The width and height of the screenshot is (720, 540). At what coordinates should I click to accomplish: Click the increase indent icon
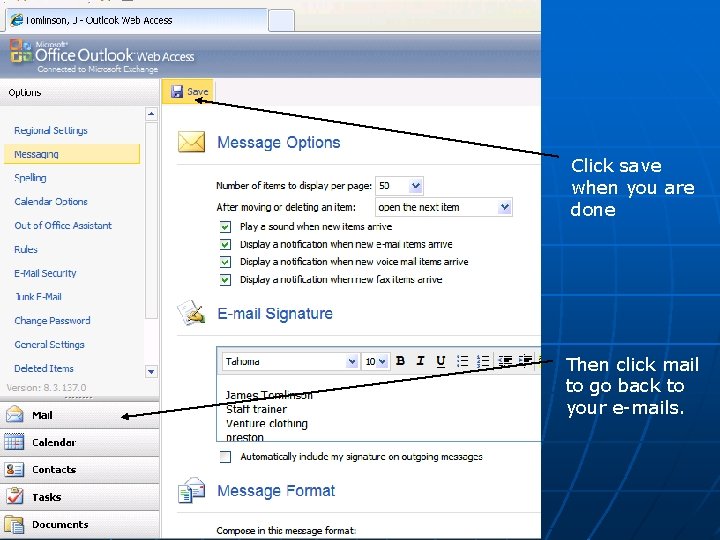pyautogui.click(x=525, y=361)
